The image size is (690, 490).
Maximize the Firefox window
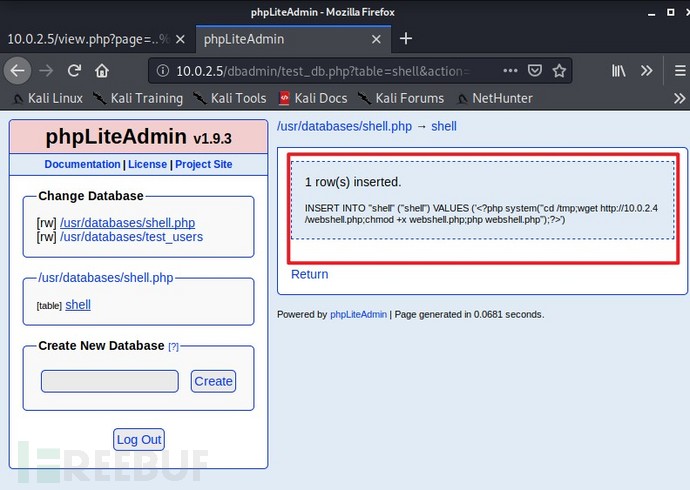(x=670, y=12)
